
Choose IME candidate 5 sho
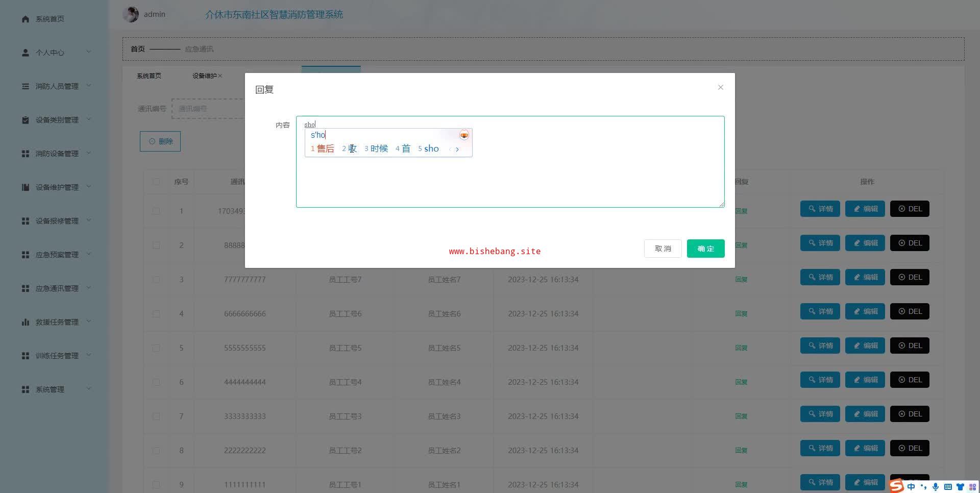(428, 149)
